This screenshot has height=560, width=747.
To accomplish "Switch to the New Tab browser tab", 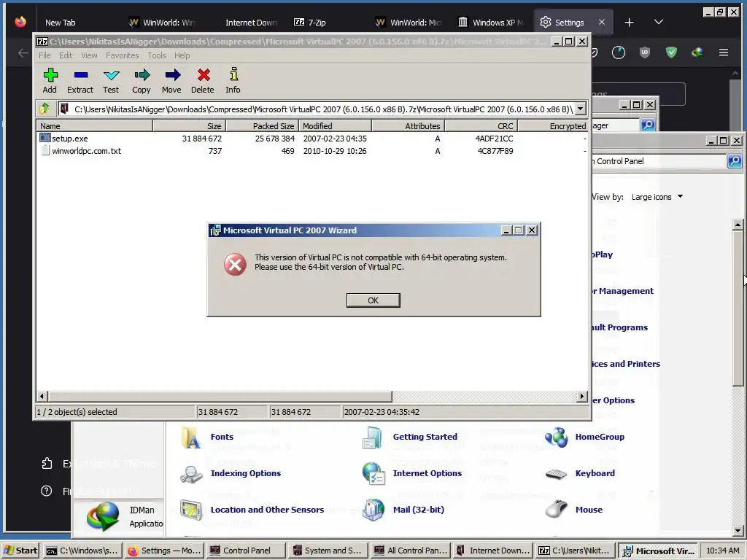I will point(60,23).
